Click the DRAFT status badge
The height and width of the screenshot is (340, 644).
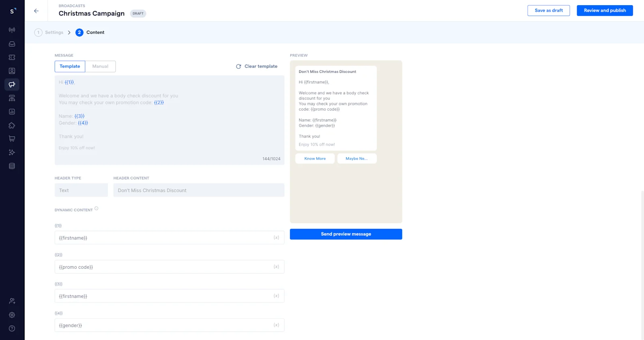(138, 14)
